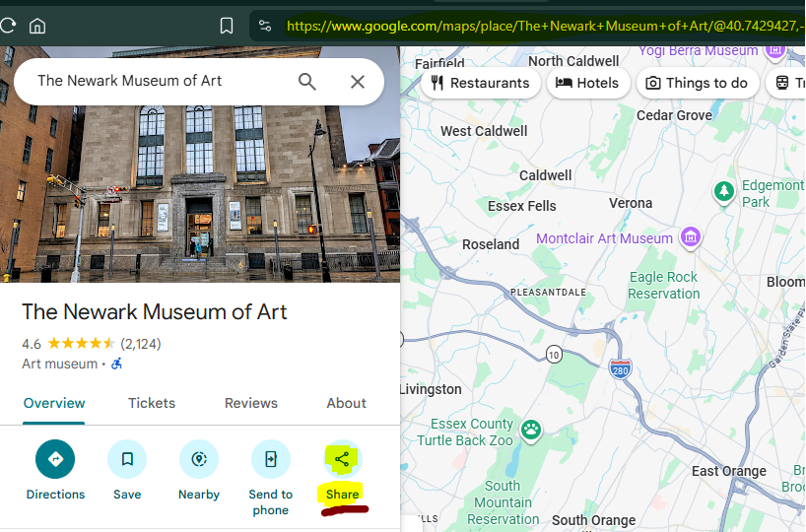Click the search magnifier icon
Image resolution: width=806 pixels, height=532 pixels.
tap(307, 82)
